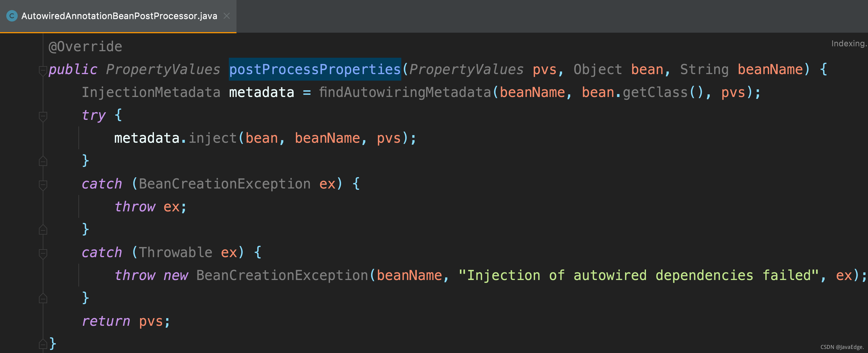Click the fold end marker after Throwable catch
This screenshot has height=353, width=868.
(x=43, y=299)
